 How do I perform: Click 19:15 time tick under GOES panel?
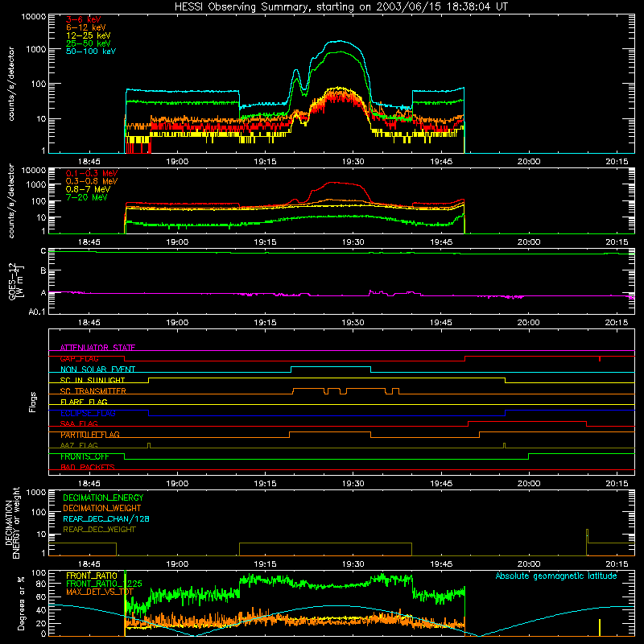[265, 323]
